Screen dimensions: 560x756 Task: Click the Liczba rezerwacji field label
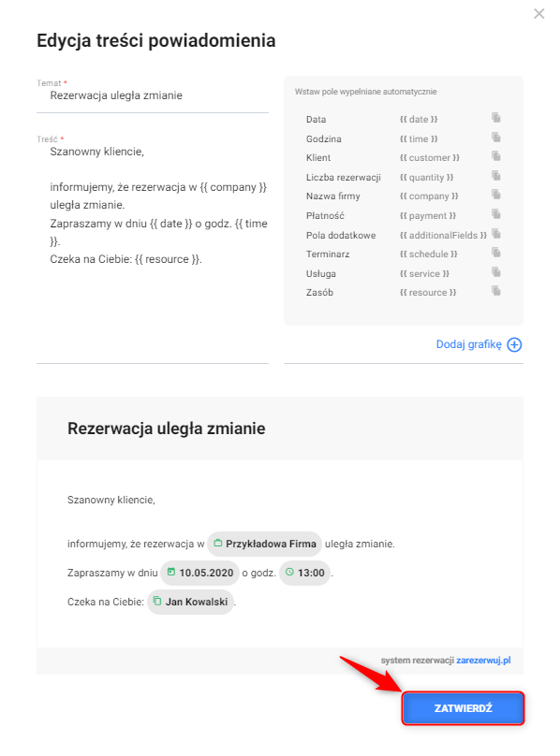pyautogui.click(x=344, y=178)
